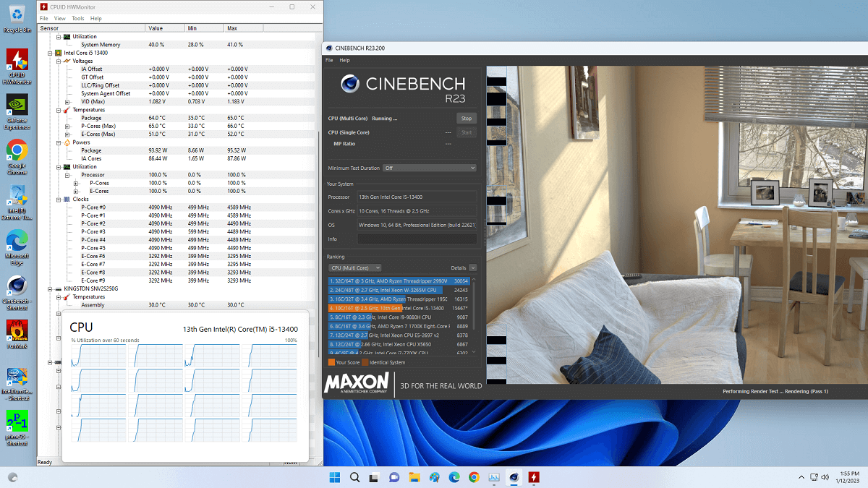Screen dimensions: 868x488
Task: Collapse the KINGSTON SNV2S250G drive node
Action: point(50,288)
